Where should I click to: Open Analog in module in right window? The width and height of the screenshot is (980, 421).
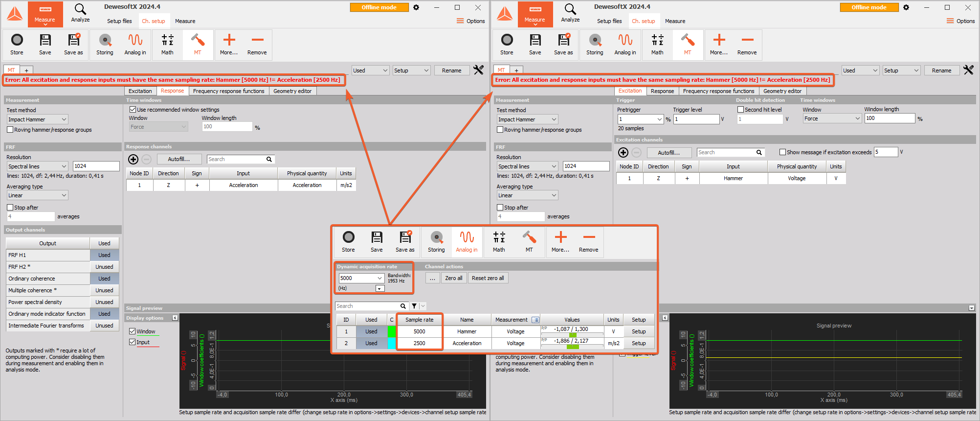pos(625,45)
